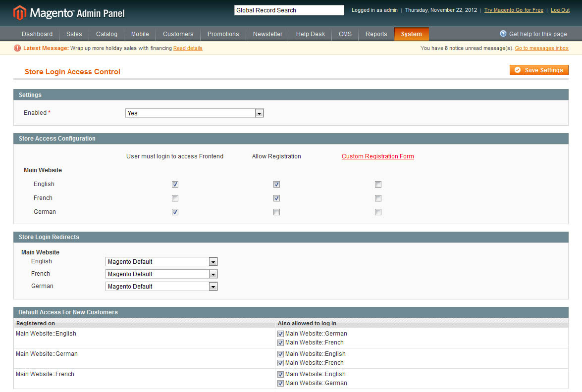Image resolution: width=582 pixels, height=392 pixels.
Task: Uncheck Main Website::German under French registration
Action: point(281,384)
